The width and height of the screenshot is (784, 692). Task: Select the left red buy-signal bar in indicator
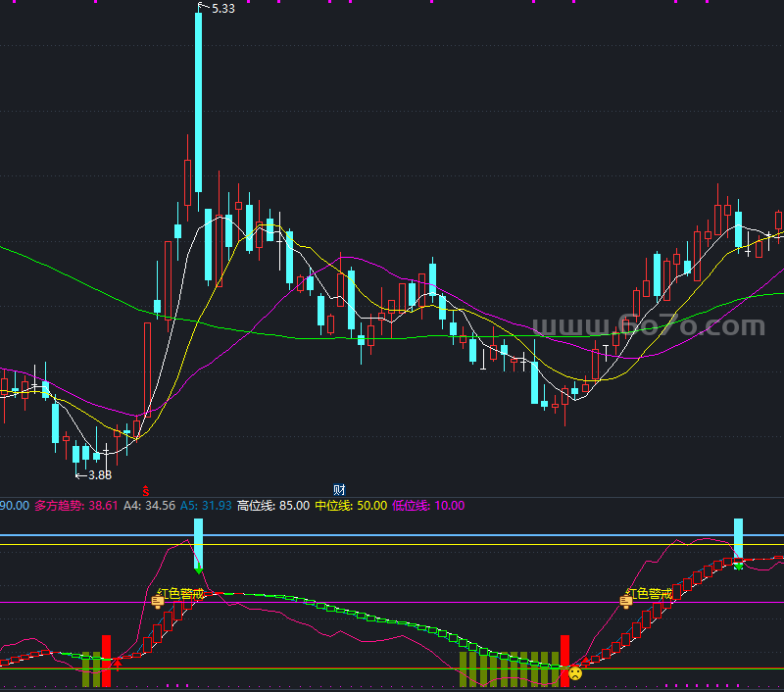pyautogui.click(x=106, y=661)
